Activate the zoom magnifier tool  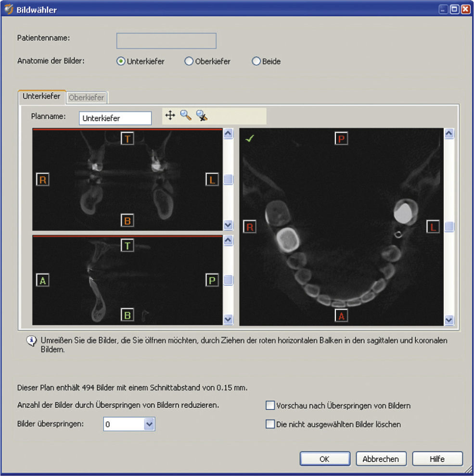(185, 115)
